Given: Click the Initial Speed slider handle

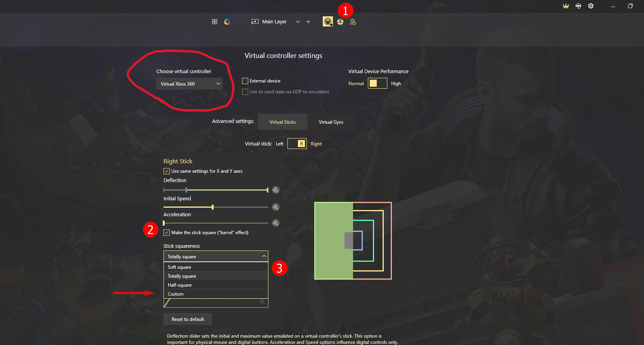Looking at the screenshot, I should (212, 207).
